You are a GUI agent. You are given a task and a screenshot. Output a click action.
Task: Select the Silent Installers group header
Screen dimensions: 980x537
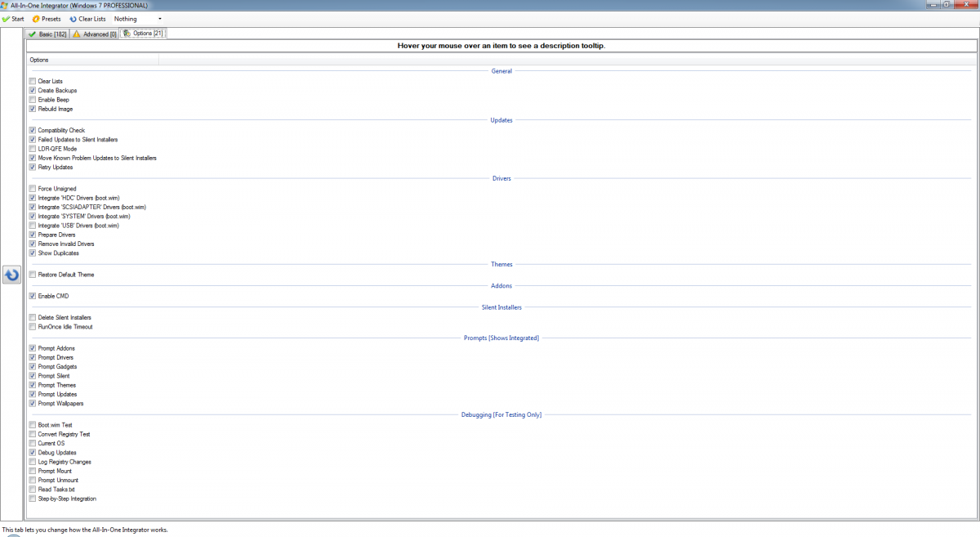[501, 307]
